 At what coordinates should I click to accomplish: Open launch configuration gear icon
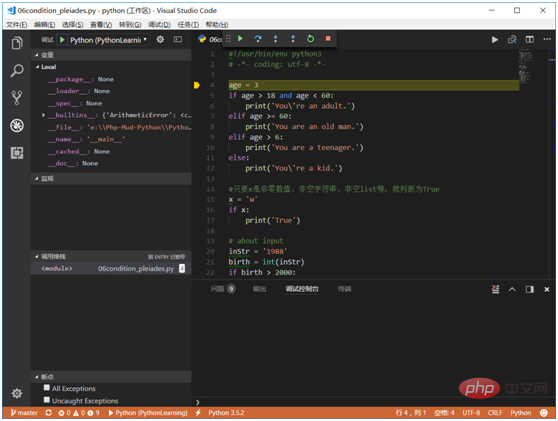(160, 40)
